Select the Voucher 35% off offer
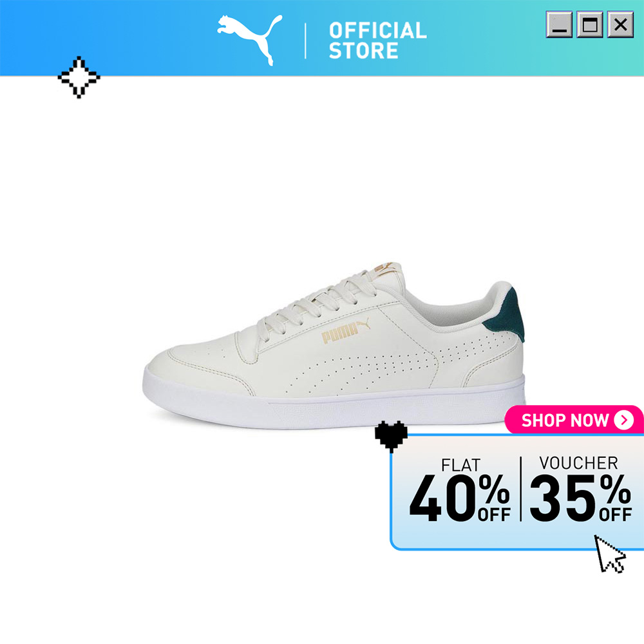 [580, 489]
